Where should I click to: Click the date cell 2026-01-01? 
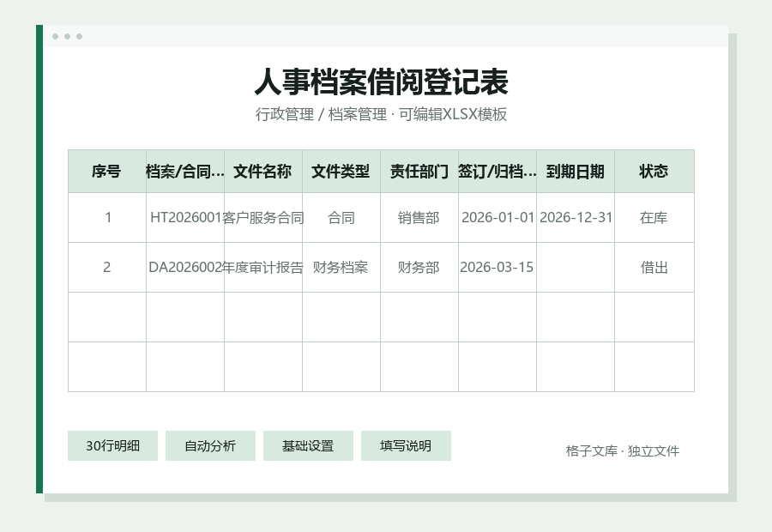pos(498,218)
